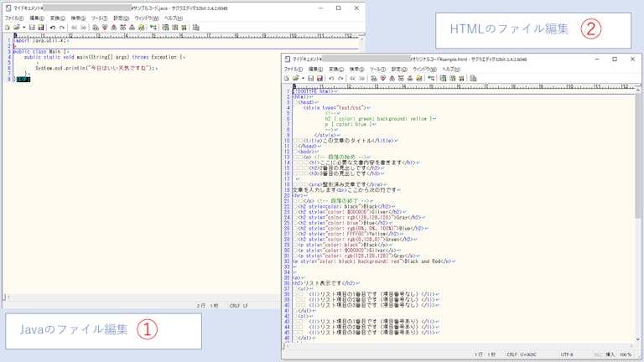Open ファイル(F) menu in HTML window
The height and width of the screenshot is (362, 644).
293,69
